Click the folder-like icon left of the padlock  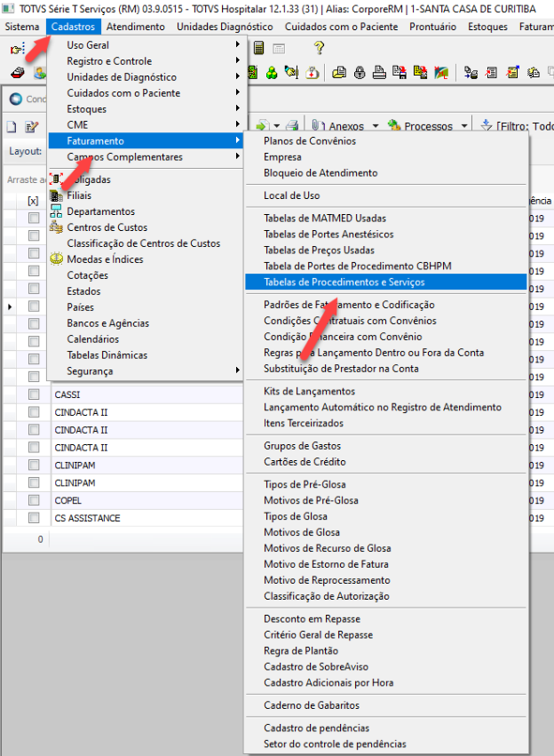tap(339, 73)
